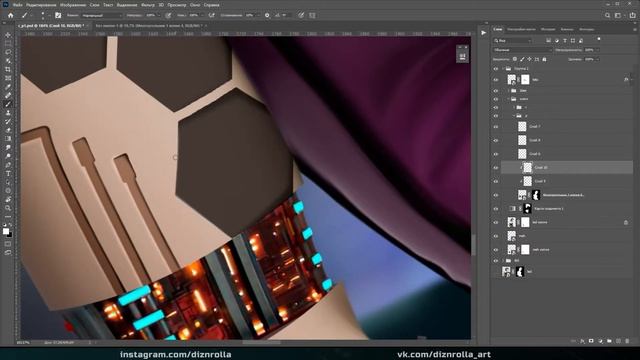Add a layer style with the fx icon
Viewport: 640px width, 360px height.
pos(582,341)
